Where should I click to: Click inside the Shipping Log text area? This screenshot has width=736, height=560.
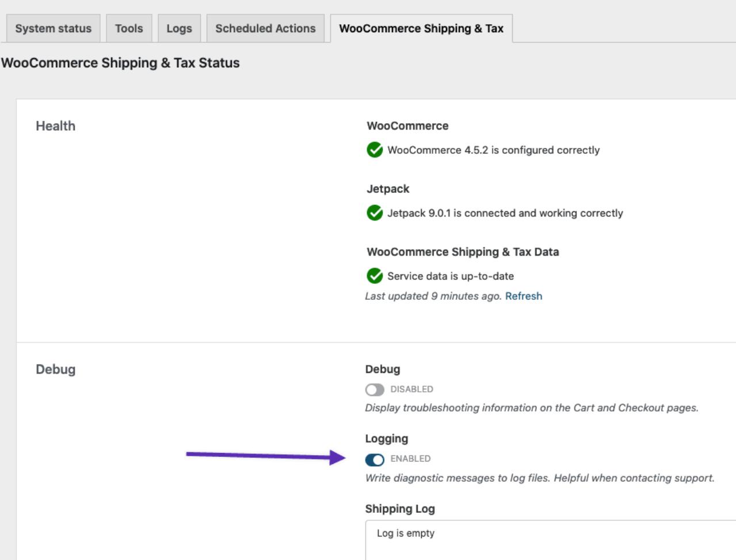tap(551, 540)
